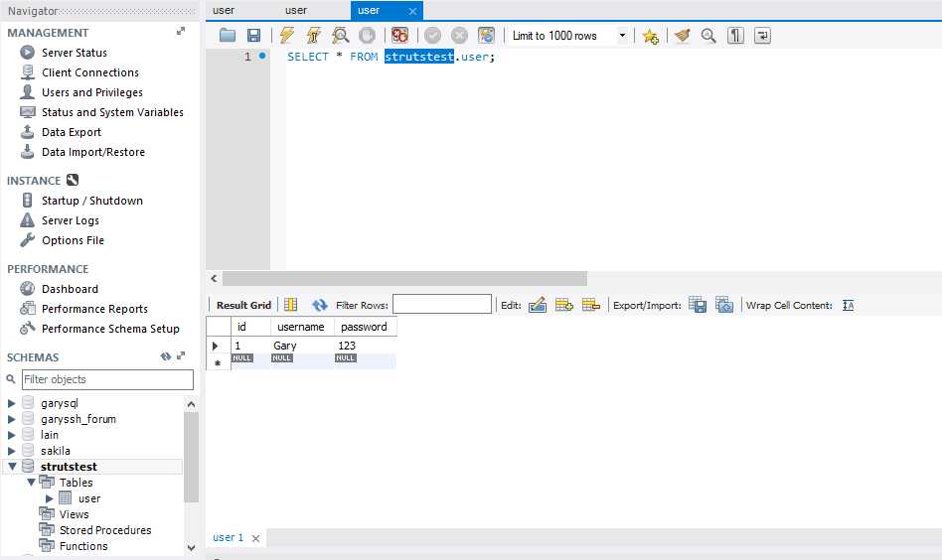
Task: Save the script with the floppy icon
Action: (x=253, y=36)
